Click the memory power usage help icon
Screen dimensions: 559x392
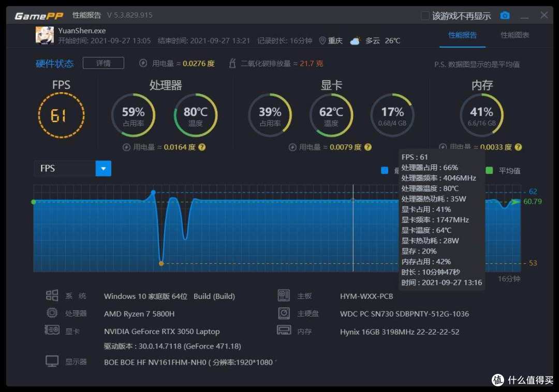click(518, 147)
